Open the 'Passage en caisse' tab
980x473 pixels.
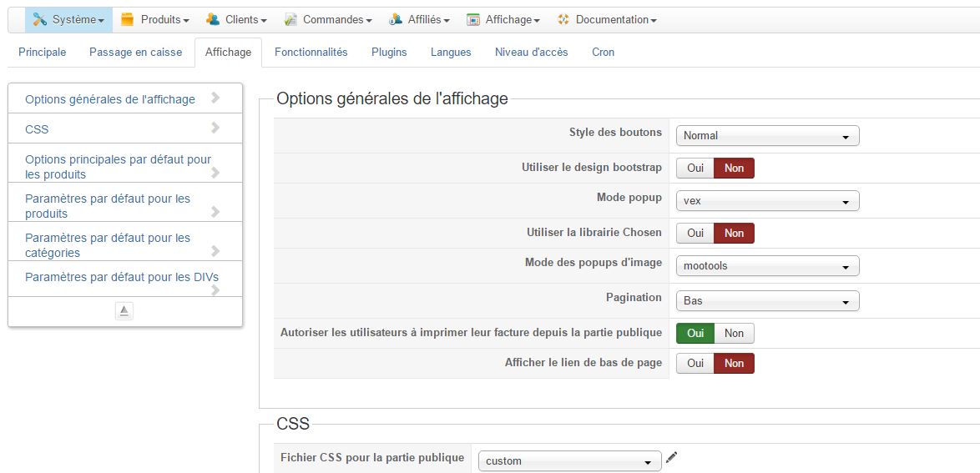[135, 52]
